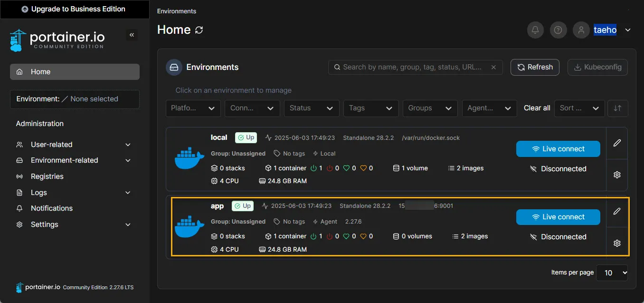Expand the Groups filter dropdown
Screen dimensions: 644x303
click(x=430, y=108)
